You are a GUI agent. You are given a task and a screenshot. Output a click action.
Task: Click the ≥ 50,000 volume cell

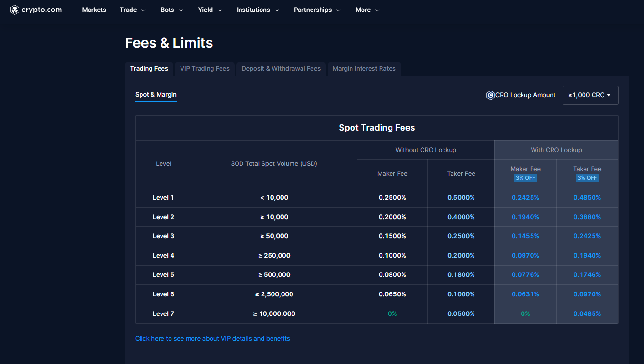[x=274, y=236]
